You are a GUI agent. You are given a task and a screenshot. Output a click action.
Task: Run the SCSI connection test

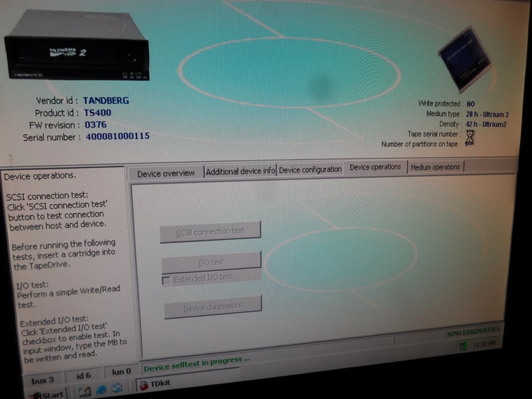click(211, 231)
